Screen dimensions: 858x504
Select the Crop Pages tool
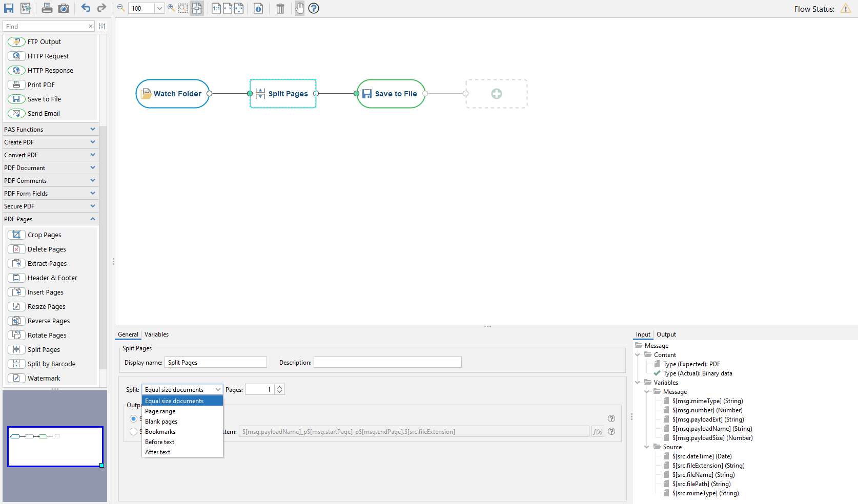[x=44, y=235]
